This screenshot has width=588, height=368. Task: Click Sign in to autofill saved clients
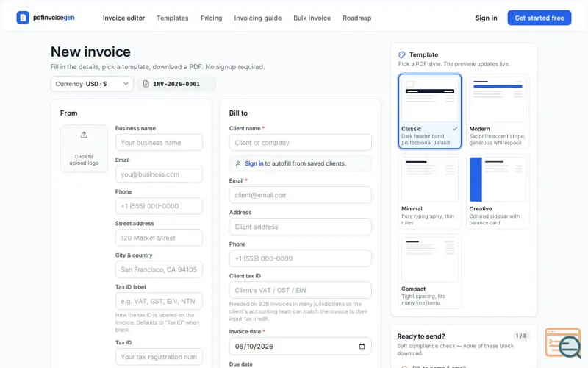254,163
